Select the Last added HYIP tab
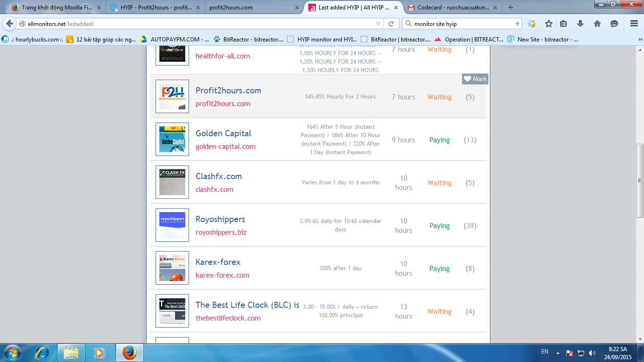 [x=353, y=8]
